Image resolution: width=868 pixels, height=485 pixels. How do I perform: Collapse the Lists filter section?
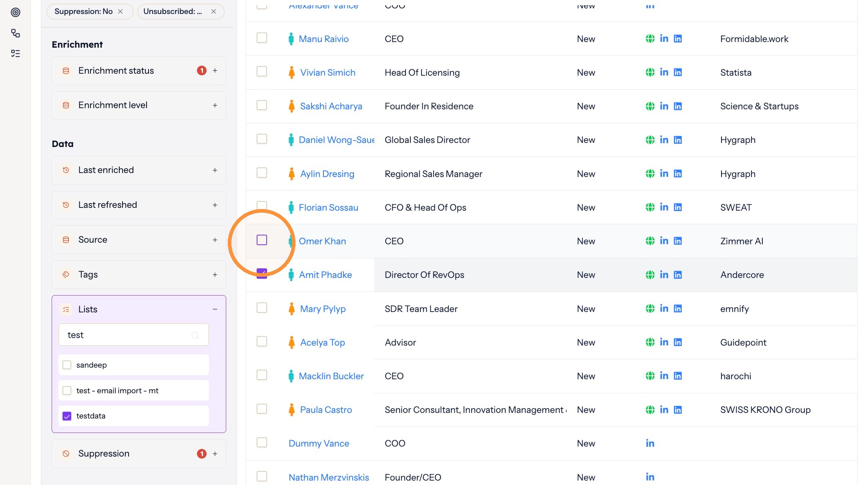[215, 309]
